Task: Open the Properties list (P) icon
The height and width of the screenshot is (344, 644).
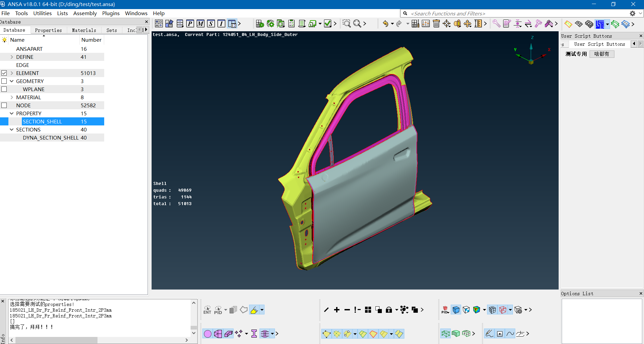Action: pos(190,24)
